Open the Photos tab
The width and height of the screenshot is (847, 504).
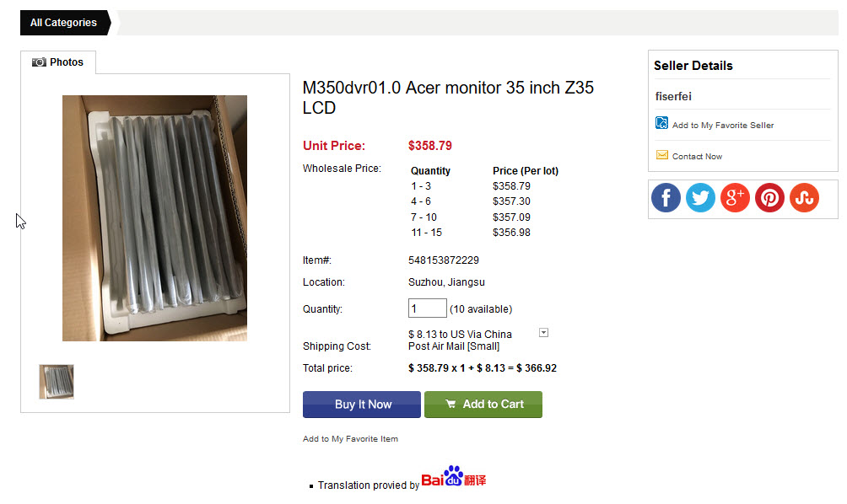tap(58, 62)
